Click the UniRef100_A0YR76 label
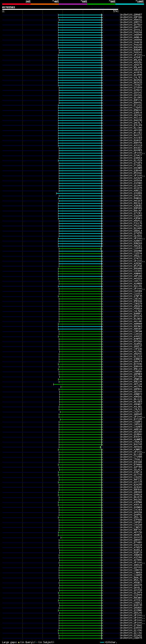This screenshot has height=644, width=146. point(131,72)
